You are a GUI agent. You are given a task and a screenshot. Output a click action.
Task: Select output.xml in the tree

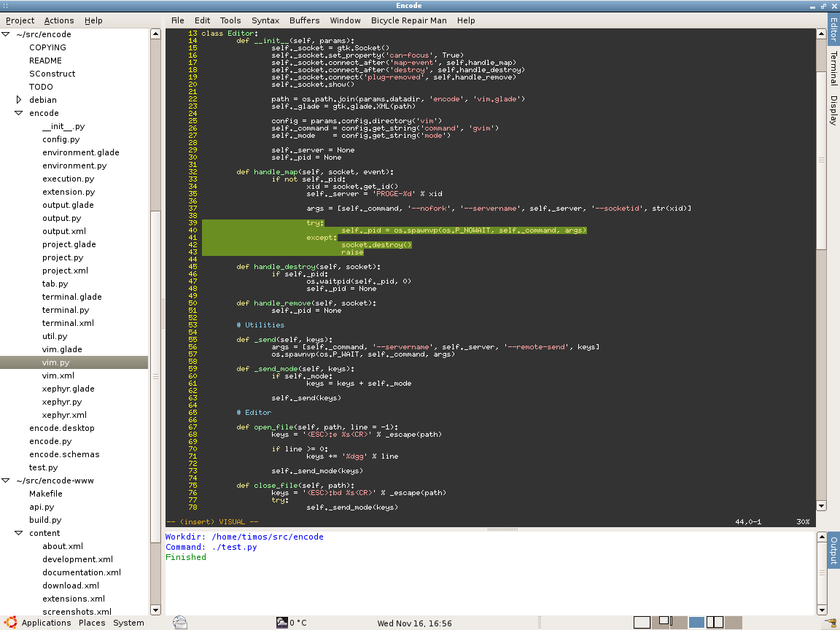click(63, 231)
